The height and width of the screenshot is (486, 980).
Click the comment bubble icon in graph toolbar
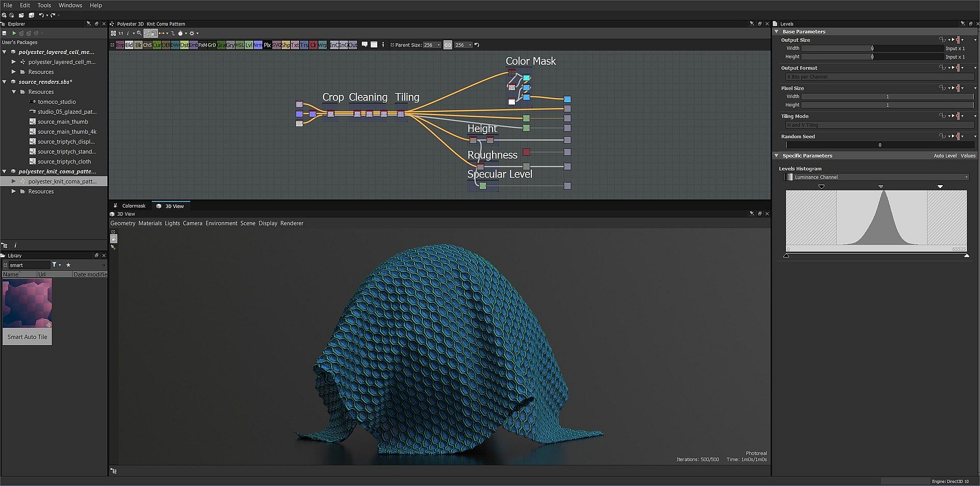364,45
